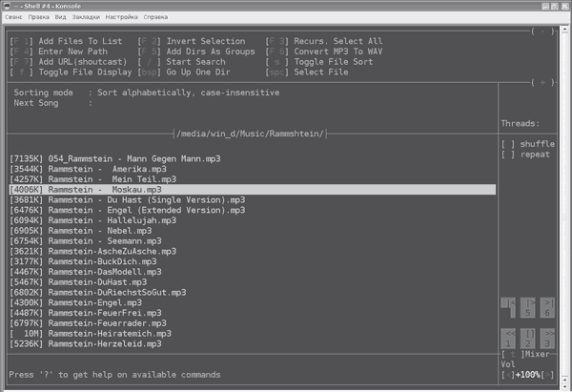Image resolution: width=572 pixels, height=392 pixels.
Task: Open the Сеанс menu
Action: (12, 17)
